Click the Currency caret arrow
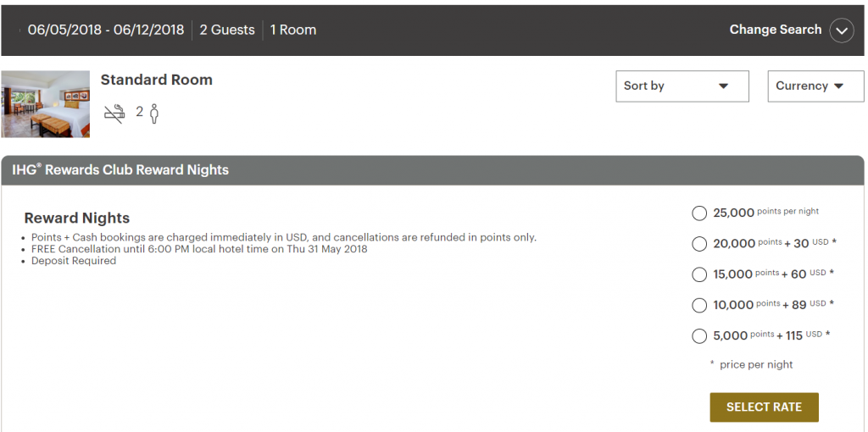Screen dimensions: 868x432 tap(838, 86)
